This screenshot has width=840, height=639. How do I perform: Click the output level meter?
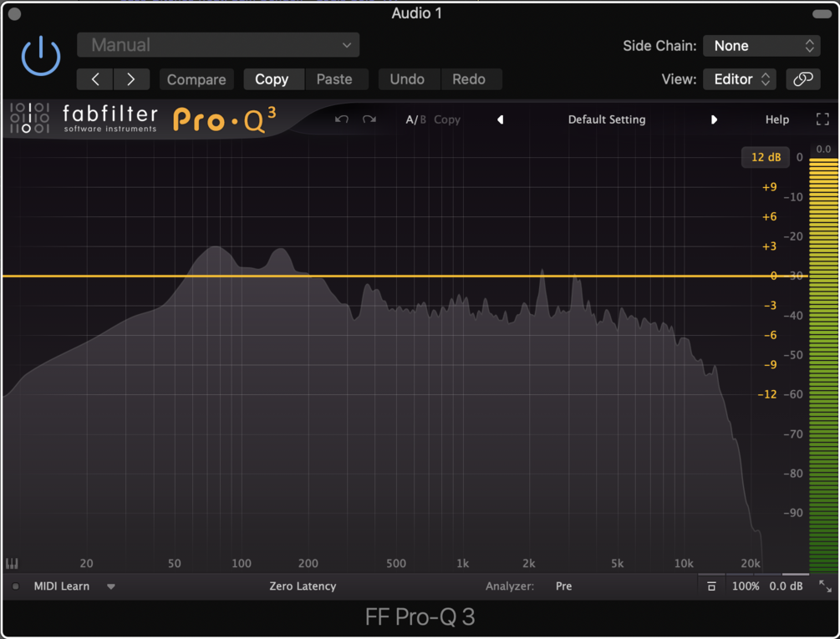coord(823,366)
